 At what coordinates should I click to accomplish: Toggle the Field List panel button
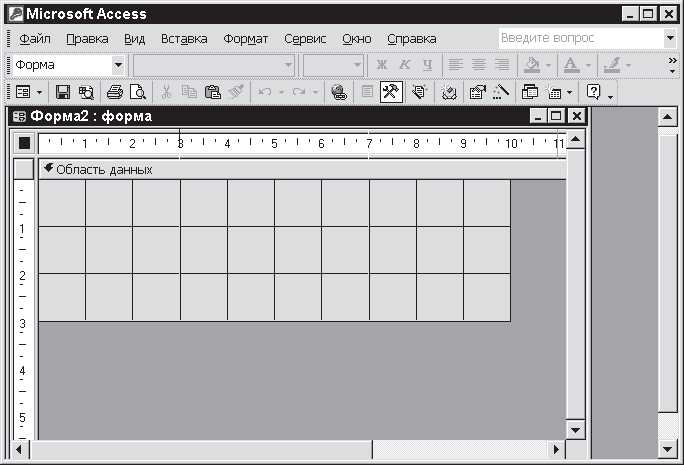tap(367, 92)
